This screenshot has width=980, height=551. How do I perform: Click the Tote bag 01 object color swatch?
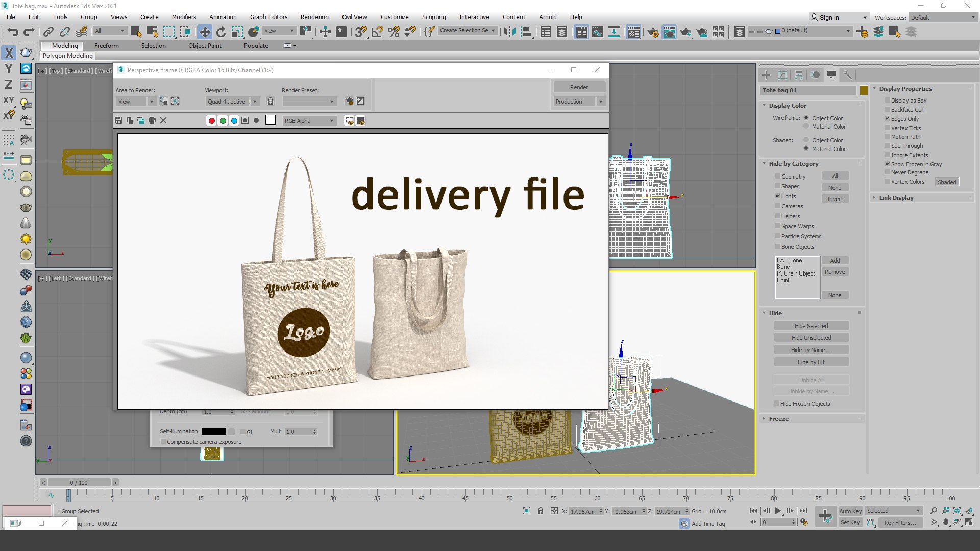click(864, 90)
